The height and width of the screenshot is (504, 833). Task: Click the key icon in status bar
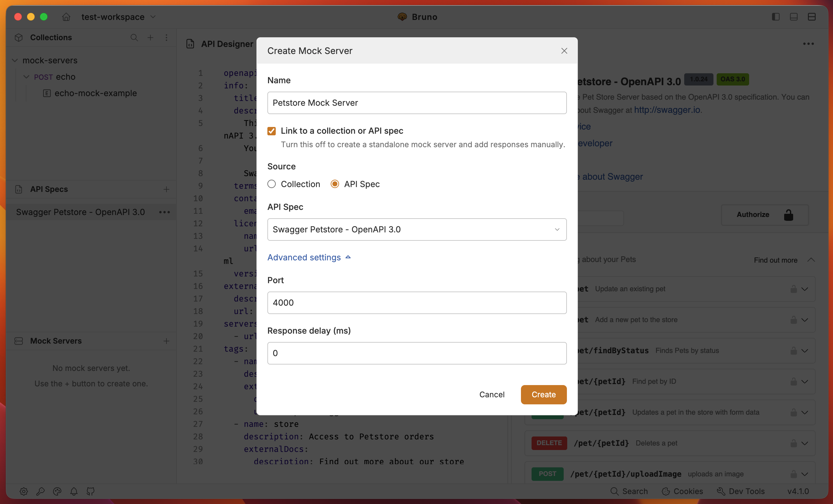pyautogui.click(x=40, y=491)
